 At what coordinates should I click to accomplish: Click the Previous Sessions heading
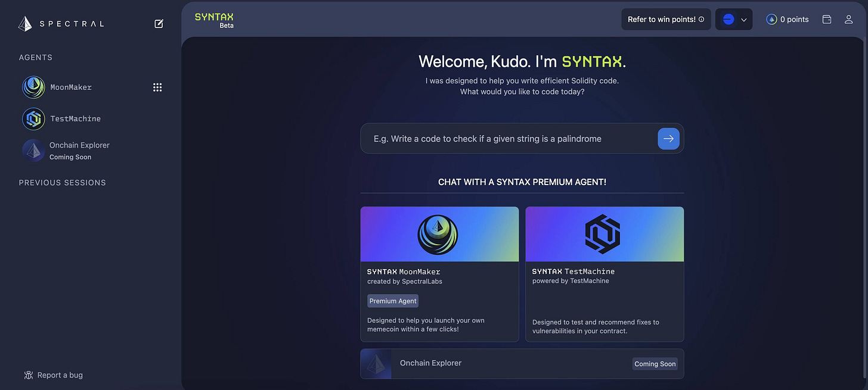point(63,183)
